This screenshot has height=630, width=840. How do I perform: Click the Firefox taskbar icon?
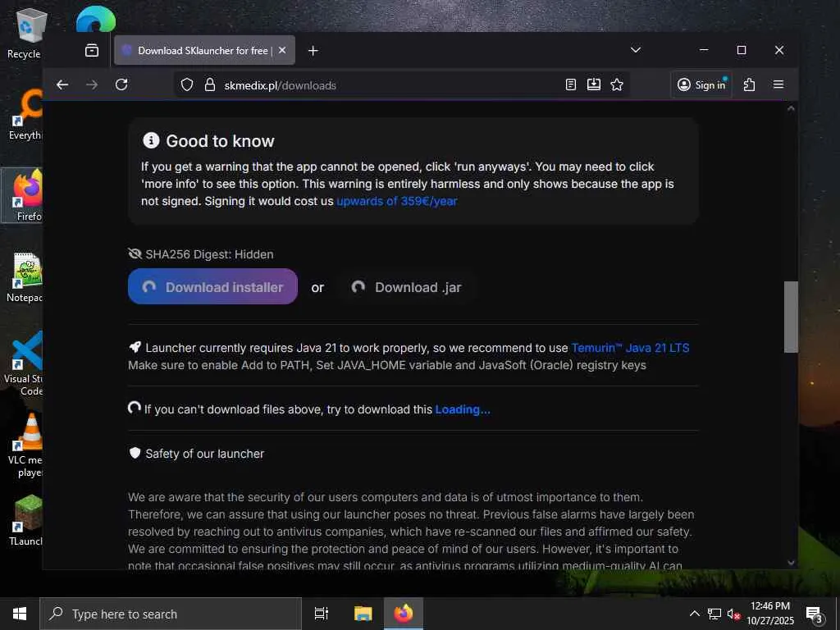click(x=404, y=614)
